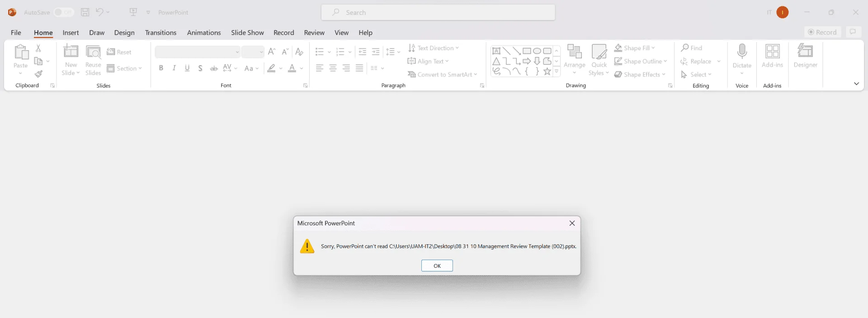
Task: Click the Designer icon
Action: tap(805, 52)
